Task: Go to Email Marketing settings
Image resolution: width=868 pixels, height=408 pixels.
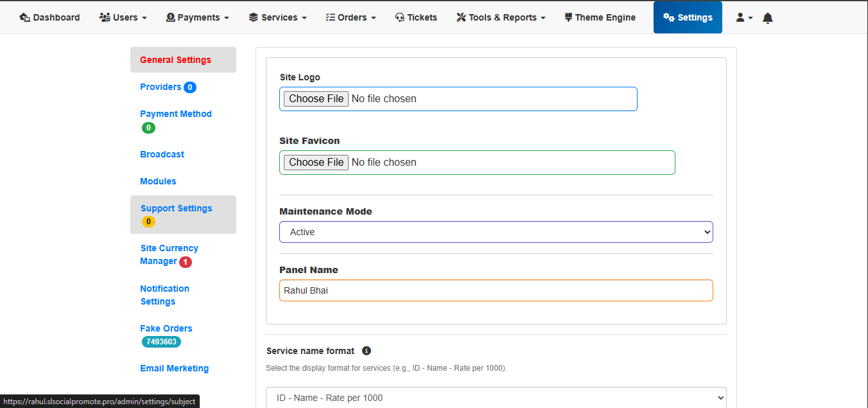Action: pos(174,368)
